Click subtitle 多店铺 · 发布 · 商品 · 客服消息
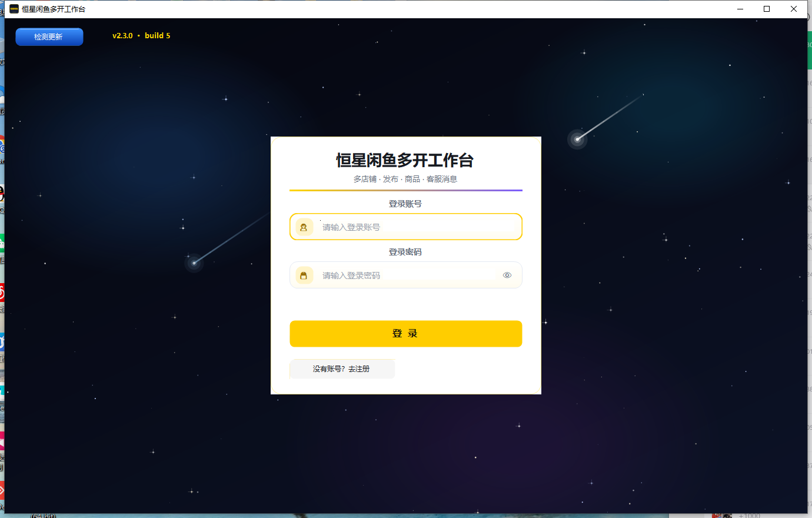This screenshot has width=812, height=518. [x=405, y=179]
